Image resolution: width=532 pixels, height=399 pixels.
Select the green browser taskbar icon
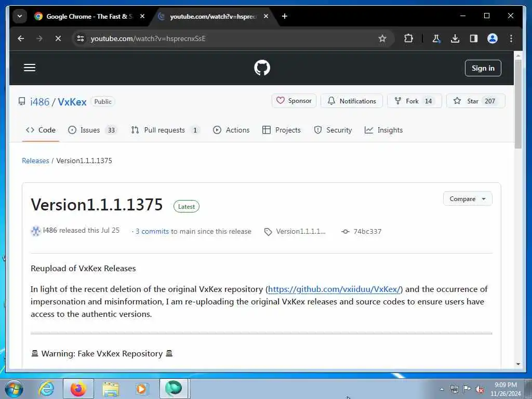pyautogui.click(x=174, y=389)
